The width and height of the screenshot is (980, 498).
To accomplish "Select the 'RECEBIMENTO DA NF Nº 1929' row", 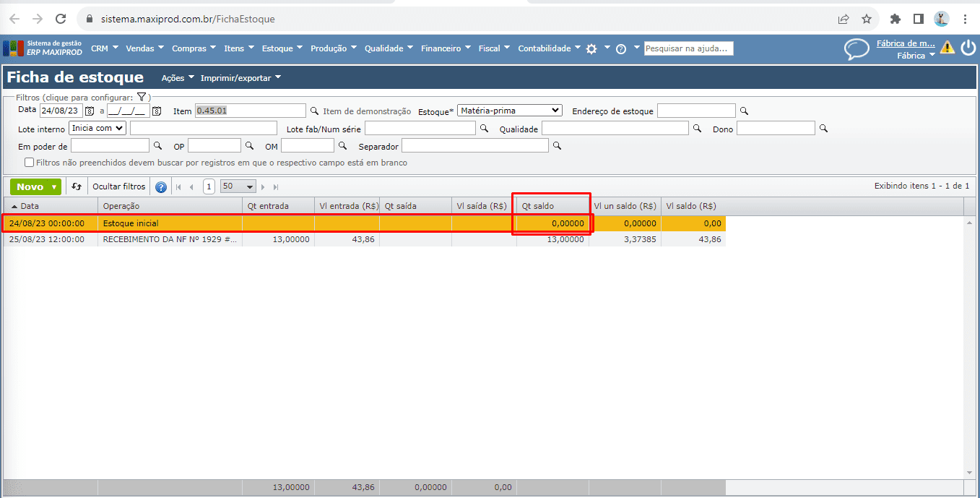I will tap(365, 239).
